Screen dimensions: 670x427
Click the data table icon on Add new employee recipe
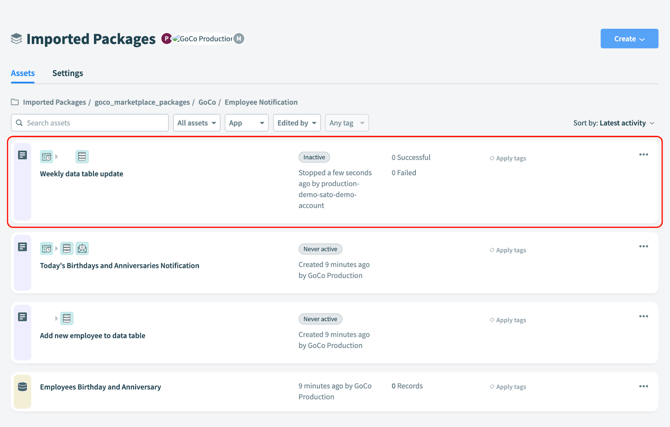click(67, 319)
